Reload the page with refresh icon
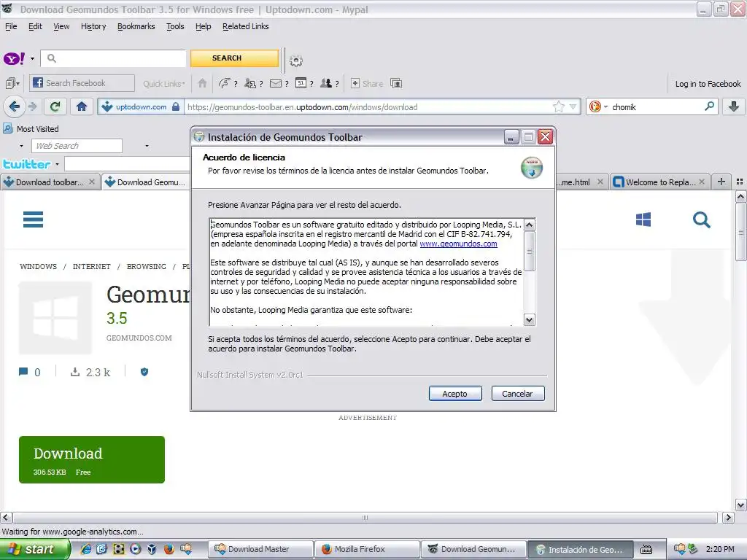The height and width of the screenshot is (560, 747). (55, 106)
